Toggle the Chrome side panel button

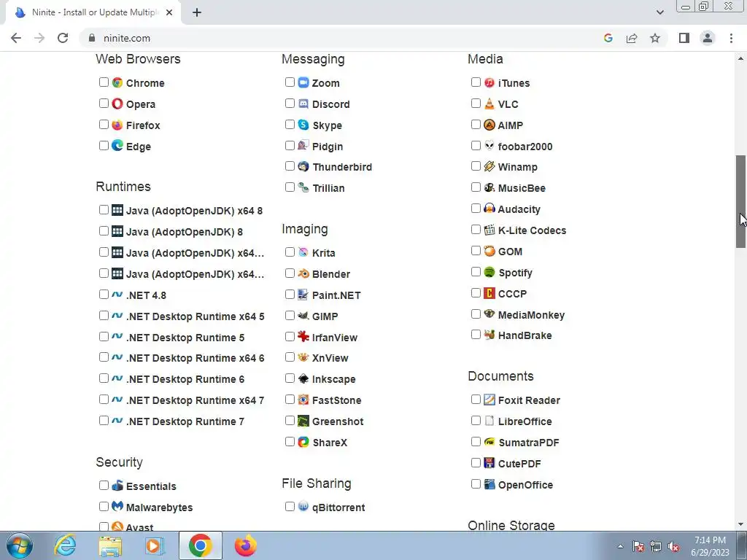[684, 38]
